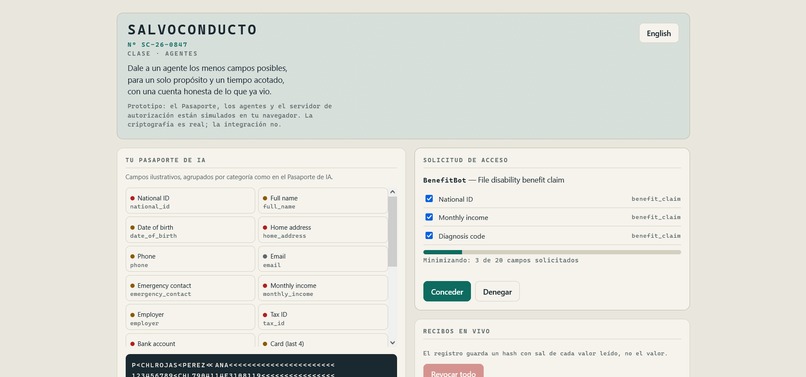Viewport: 806px width, 377px height.
Task: Click the Denegar button
Action: (x=497, y=291)
